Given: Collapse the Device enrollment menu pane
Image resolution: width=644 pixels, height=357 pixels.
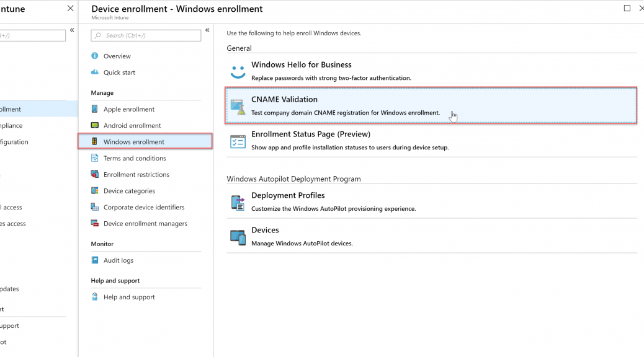Looking at the screenshot, I should 207,30.
